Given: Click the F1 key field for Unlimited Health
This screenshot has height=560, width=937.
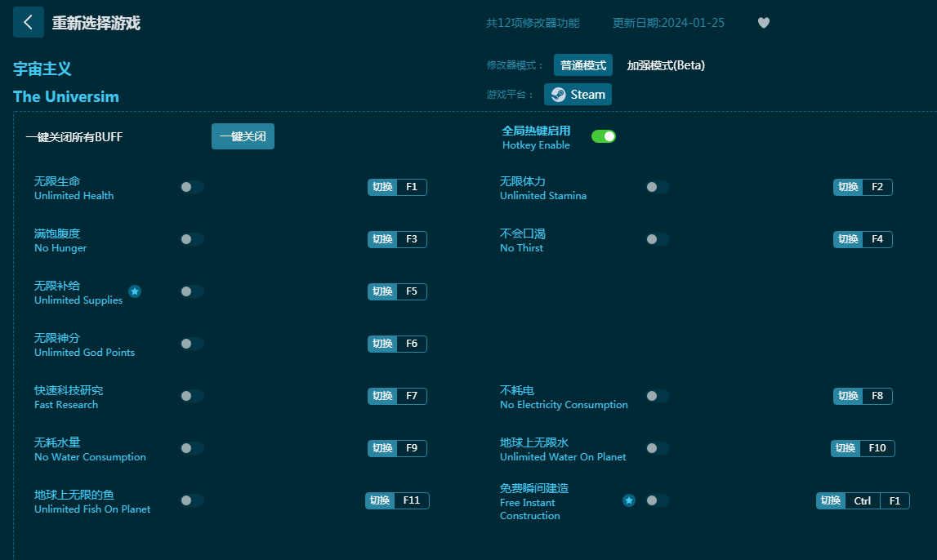Looking at the screenshot, I should point(412,187).
